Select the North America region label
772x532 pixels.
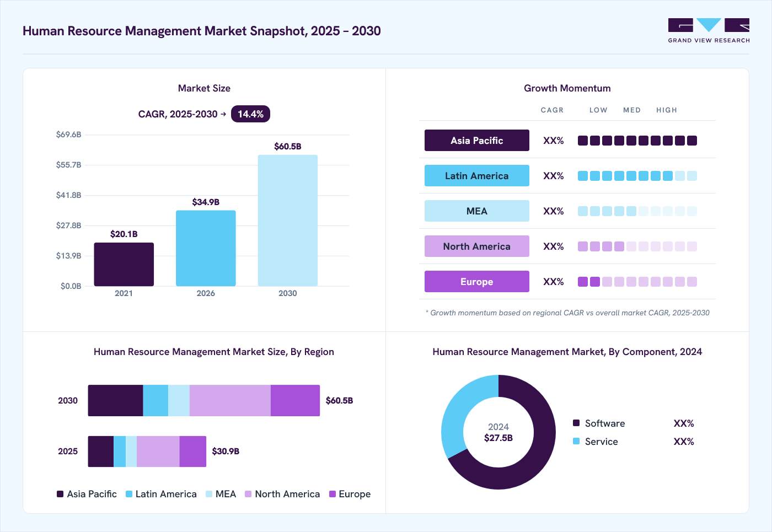point(476,246)
